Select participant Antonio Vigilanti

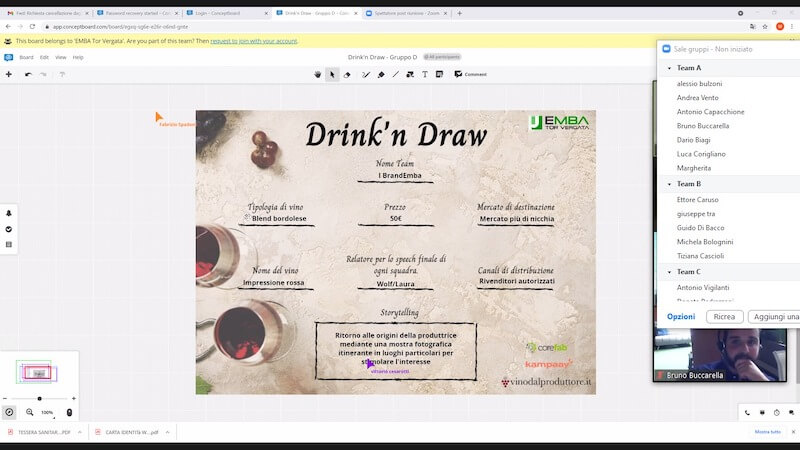pyautogui.click(x=703, y=288)
